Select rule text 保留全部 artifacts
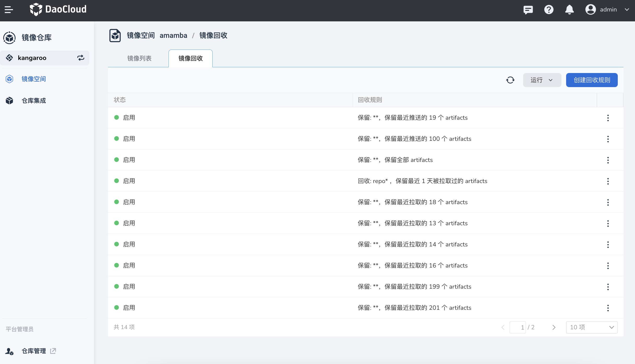This screenshot has height=364, width=635. [409, 160]
